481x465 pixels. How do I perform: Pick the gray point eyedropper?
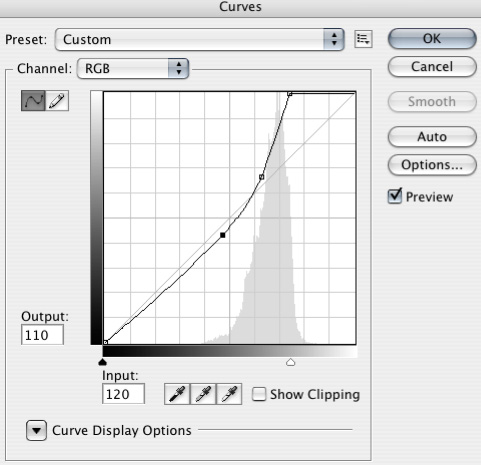203,394
